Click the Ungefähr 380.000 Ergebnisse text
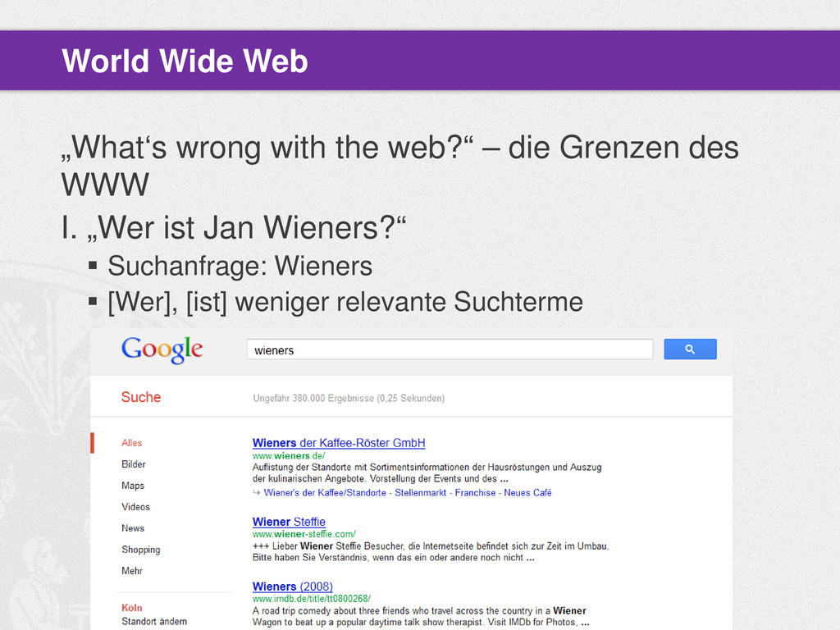This screenshot has height=630, width=840. point(349,398)
